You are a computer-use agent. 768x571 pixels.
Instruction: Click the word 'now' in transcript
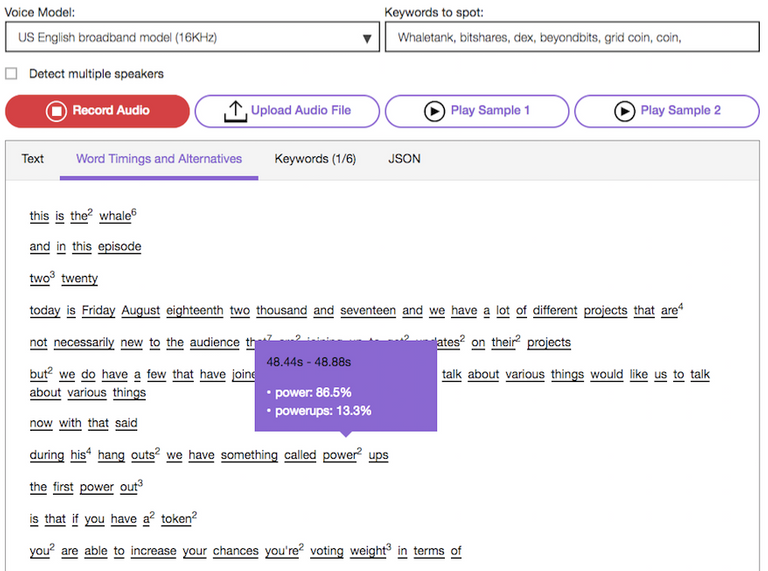point(41,423)
